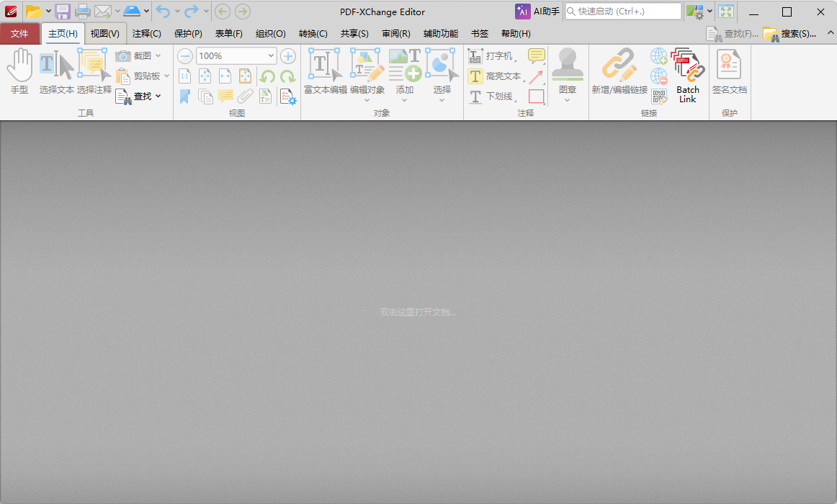Select the red arrow annotation tool
Viewport: 837px width, 504px height.
tap(536, 76)
